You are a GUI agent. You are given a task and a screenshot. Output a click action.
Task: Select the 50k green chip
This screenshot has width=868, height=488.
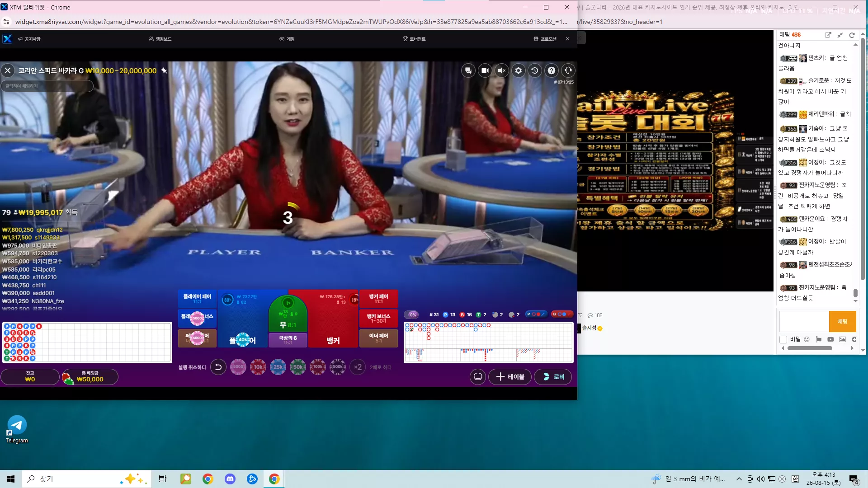pyautogui.click(x=298, y=367)
